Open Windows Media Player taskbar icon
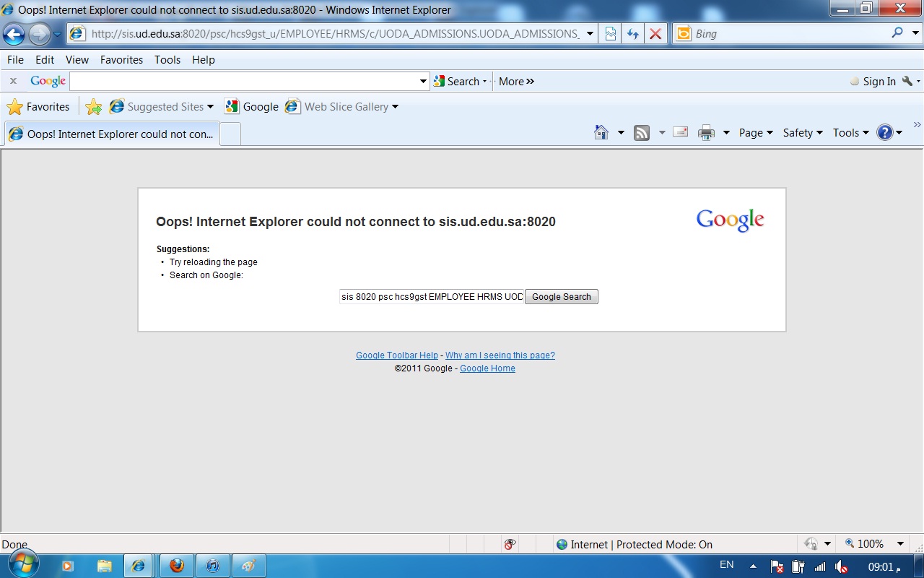 [x=67, y=566]
